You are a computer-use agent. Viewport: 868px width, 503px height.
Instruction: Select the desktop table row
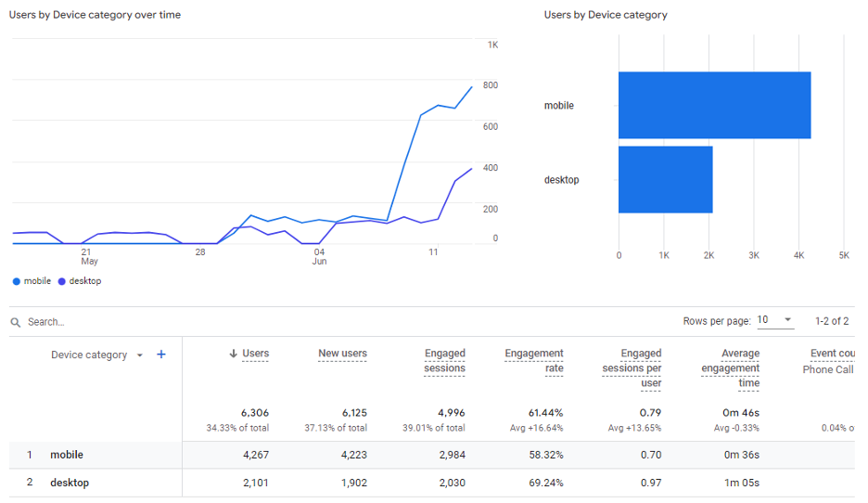pos(70,483)
